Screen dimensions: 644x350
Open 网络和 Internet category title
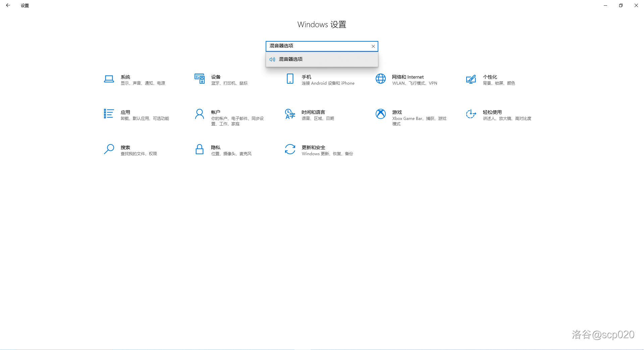tap(408, 77)
